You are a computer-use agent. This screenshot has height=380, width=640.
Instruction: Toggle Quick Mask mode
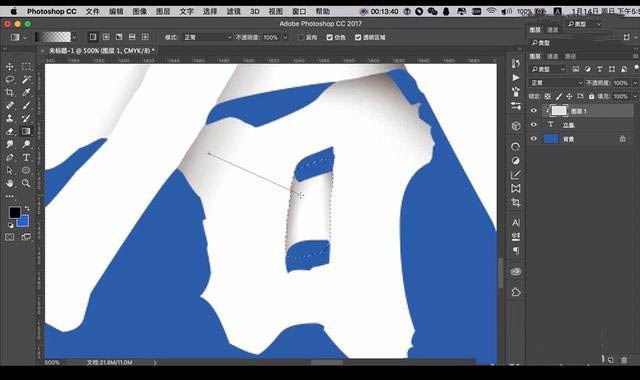pyautogui.click(x=10, y=237)
